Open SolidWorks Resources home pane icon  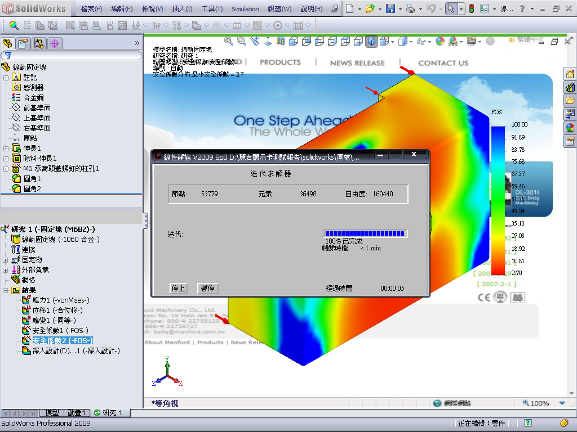click(570, 74)
